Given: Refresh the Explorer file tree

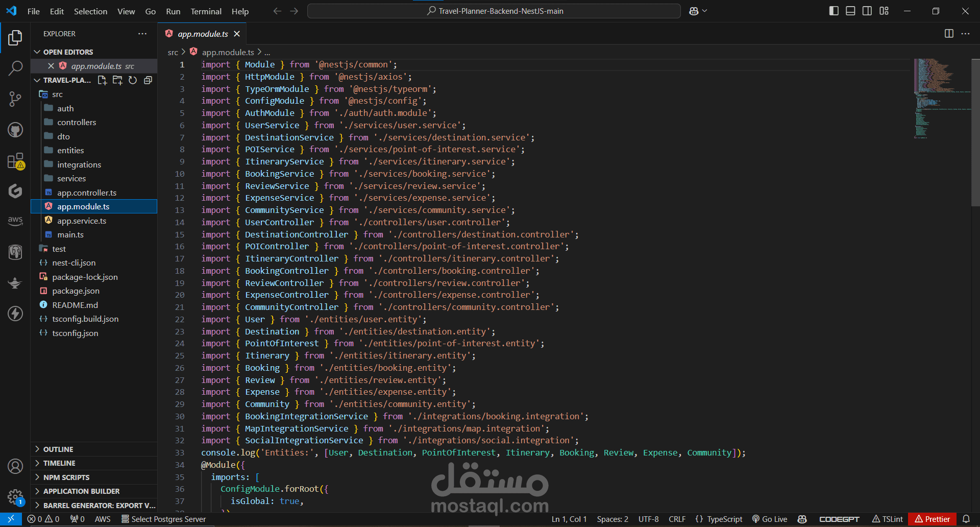Looking at the screenshot, I should [x=132, y=80].
